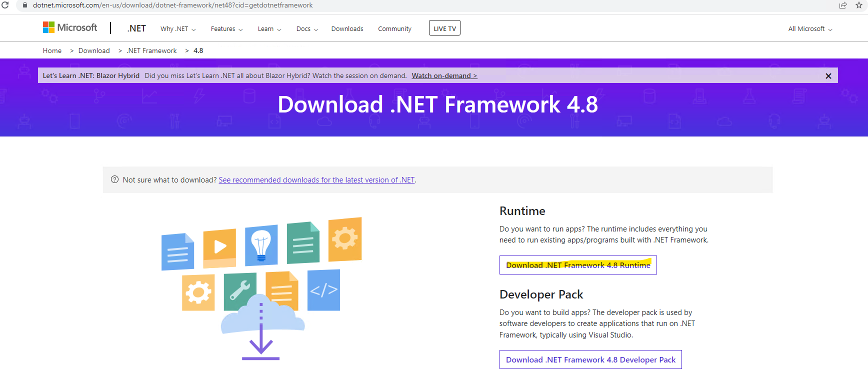
Task: Download .NET Framework 4.8 Runtime
Action: click(x=578, y=265)
